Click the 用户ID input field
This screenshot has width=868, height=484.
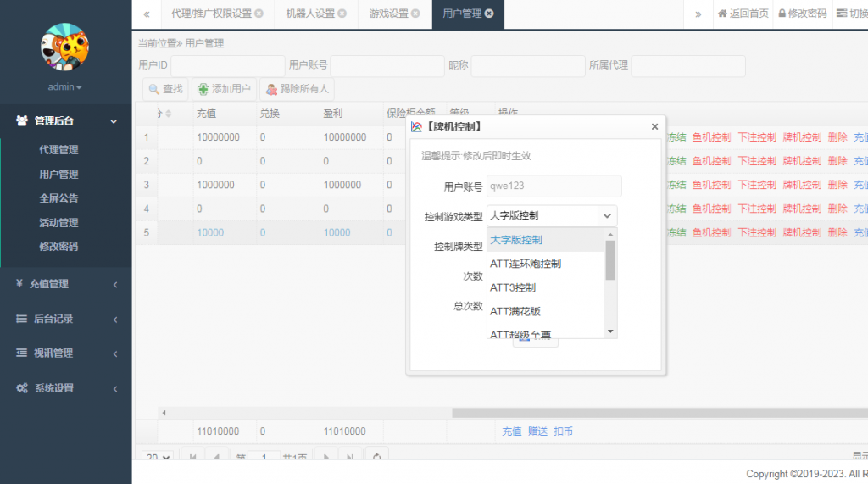tap(227, 65)
